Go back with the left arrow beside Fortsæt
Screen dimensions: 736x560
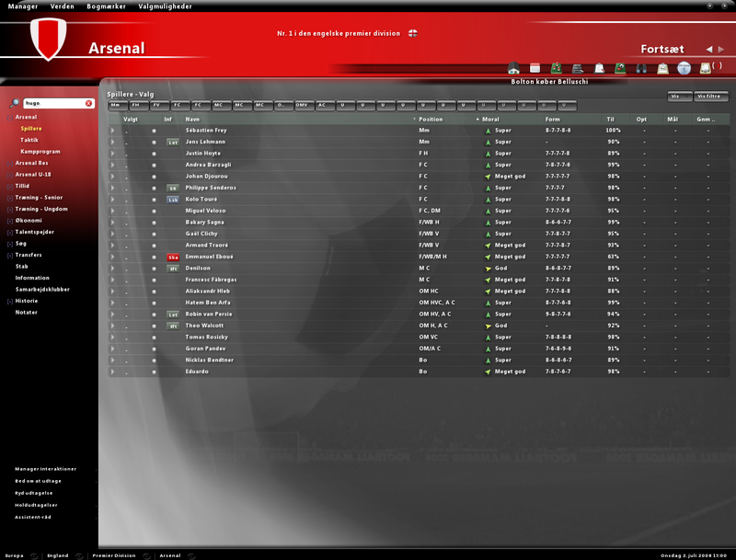click(709, 50)
